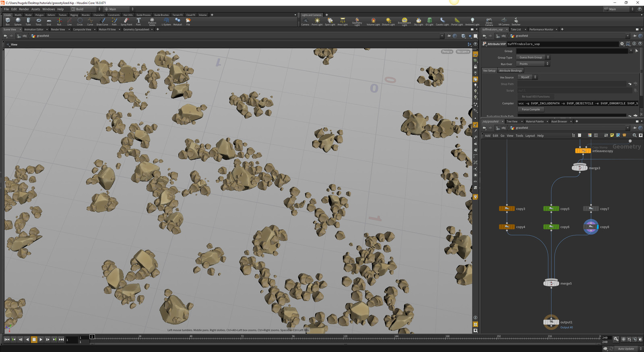Select the Line shelf tool
This screenshot has width=644, height=352.
70,21
